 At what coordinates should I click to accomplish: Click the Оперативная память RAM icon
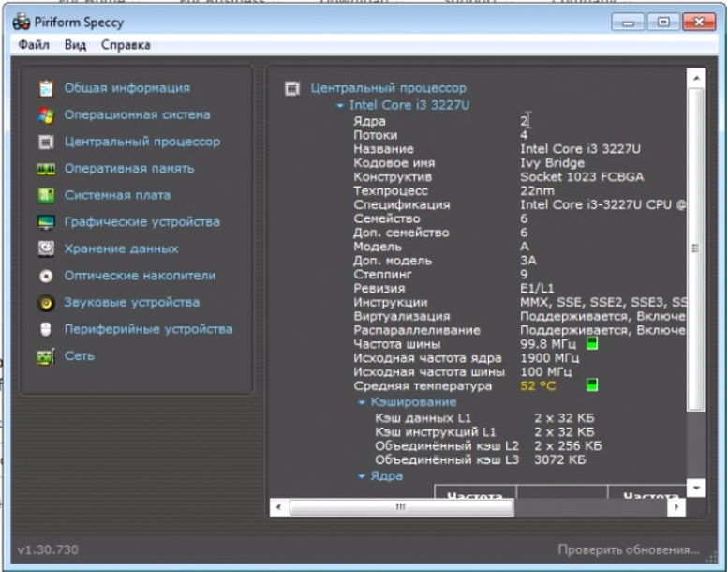coord(46,169)
